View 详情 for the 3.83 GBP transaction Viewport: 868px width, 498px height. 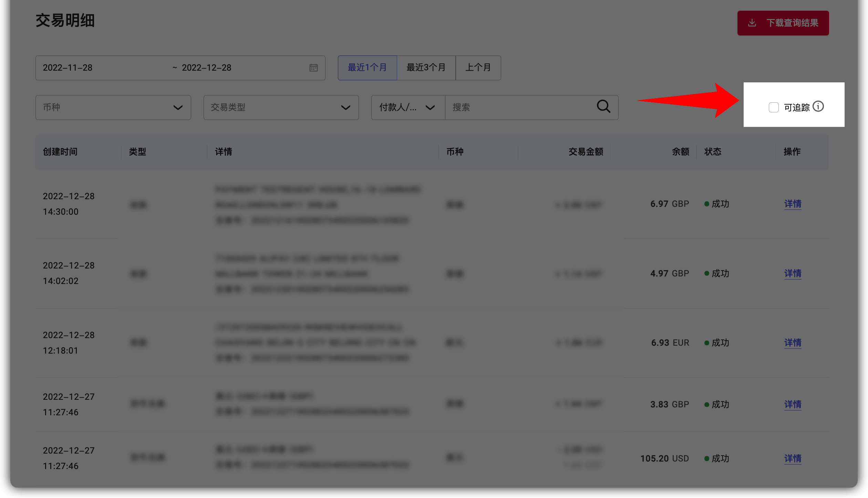pos(793,404)
